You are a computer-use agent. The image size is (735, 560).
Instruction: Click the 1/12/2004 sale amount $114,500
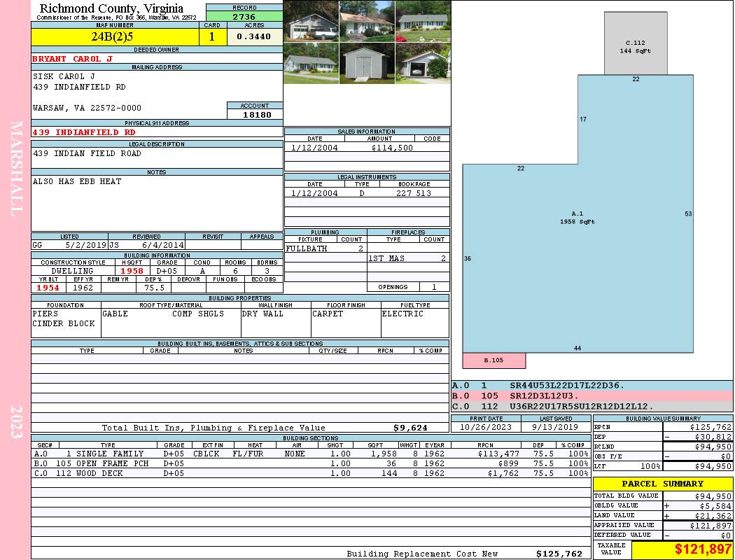(x=391, y=148)
